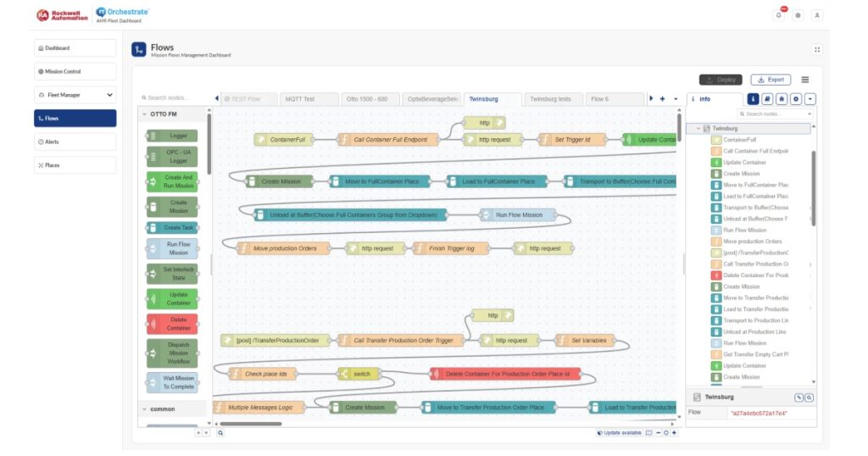Click the Deploy button
868x456 pixels.
pyautogui.click(x=721, y=80)
